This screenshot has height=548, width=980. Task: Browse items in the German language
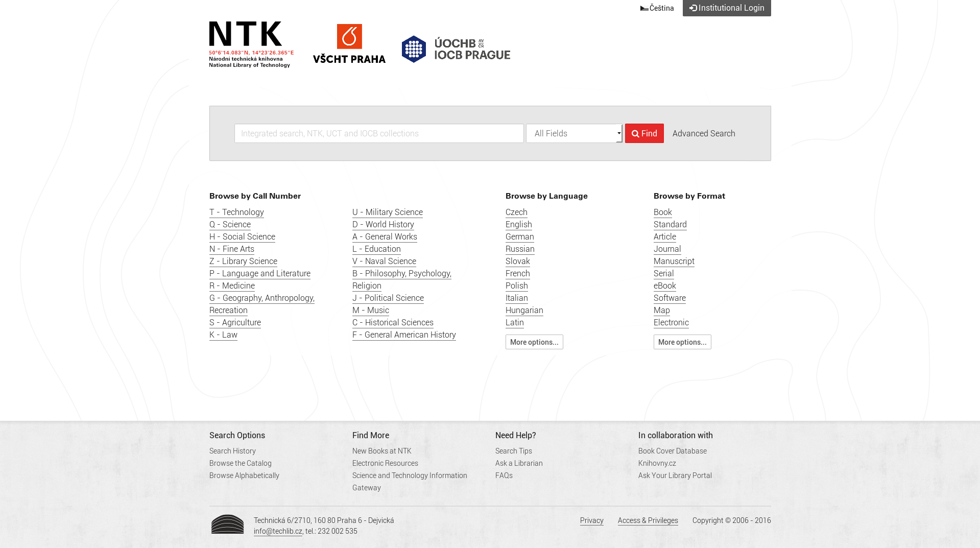(x=519, y=236)
